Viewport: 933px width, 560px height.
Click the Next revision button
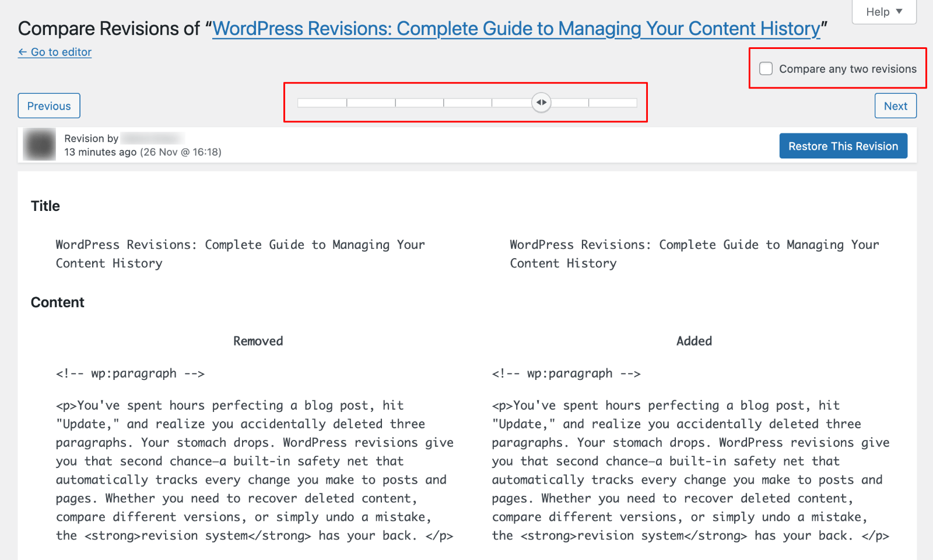tap(895, 105)
